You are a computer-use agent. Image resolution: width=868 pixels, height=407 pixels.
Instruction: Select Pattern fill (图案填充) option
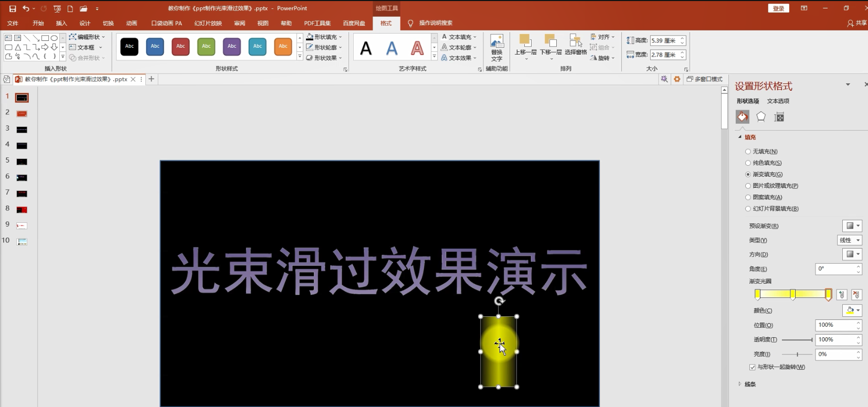[748, 198]
